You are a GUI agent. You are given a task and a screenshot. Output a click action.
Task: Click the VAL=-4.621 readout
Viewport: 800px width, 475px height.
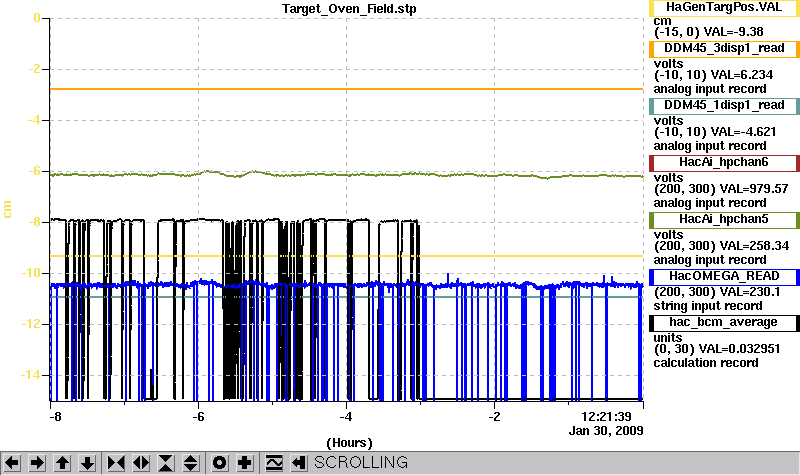click(743, 132)
